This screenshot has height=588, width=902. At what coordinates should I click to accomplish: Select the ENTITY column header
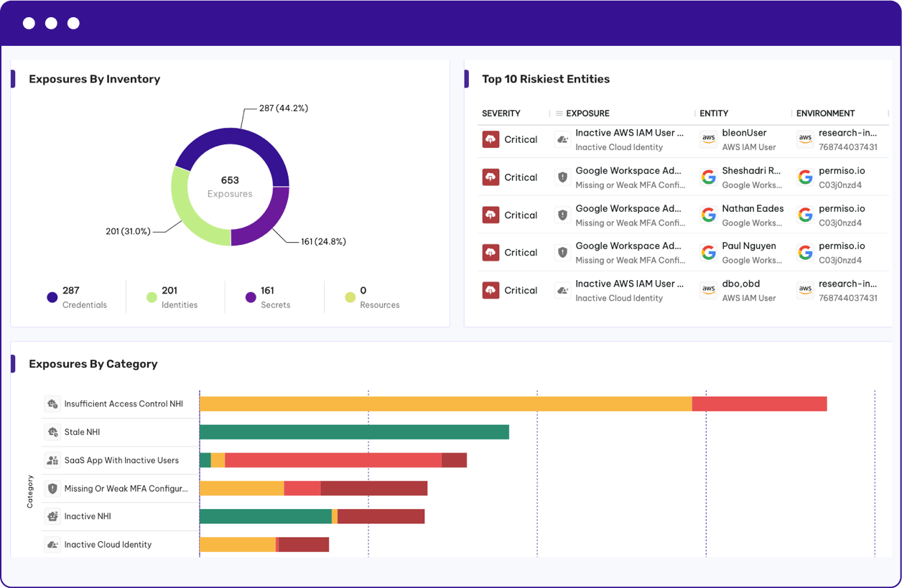coord(714,113)
